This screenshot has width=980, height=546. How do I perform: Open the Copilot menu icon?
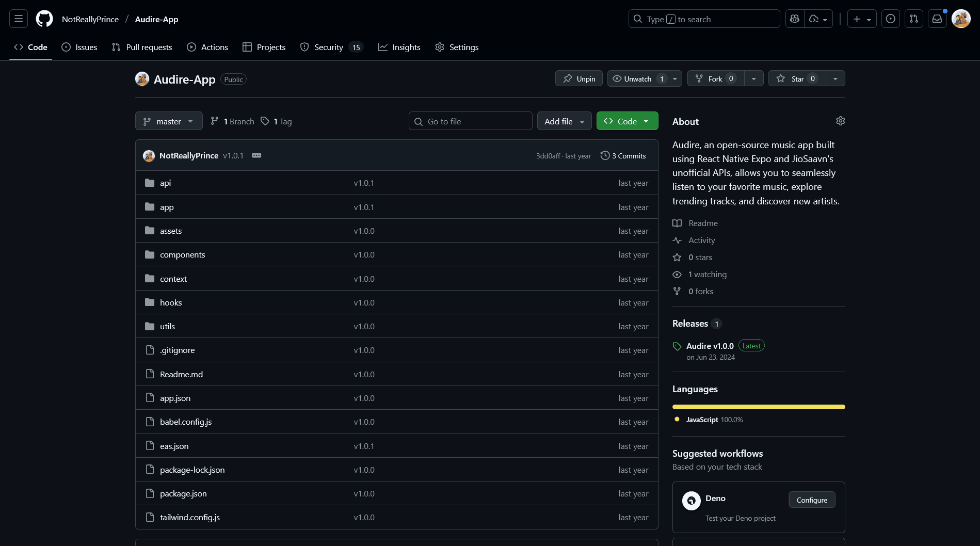click(794, 19)
